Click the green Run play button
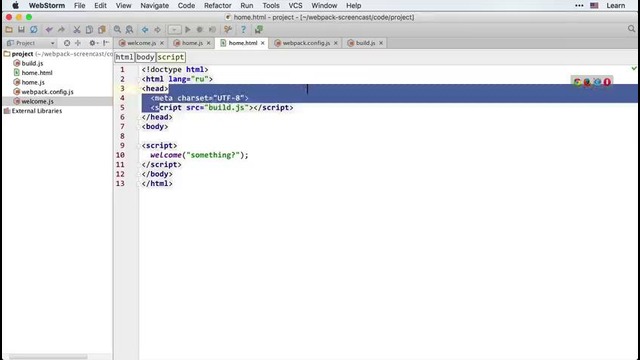Viewport: 640px width, 360px height. [x=188, y=29]
